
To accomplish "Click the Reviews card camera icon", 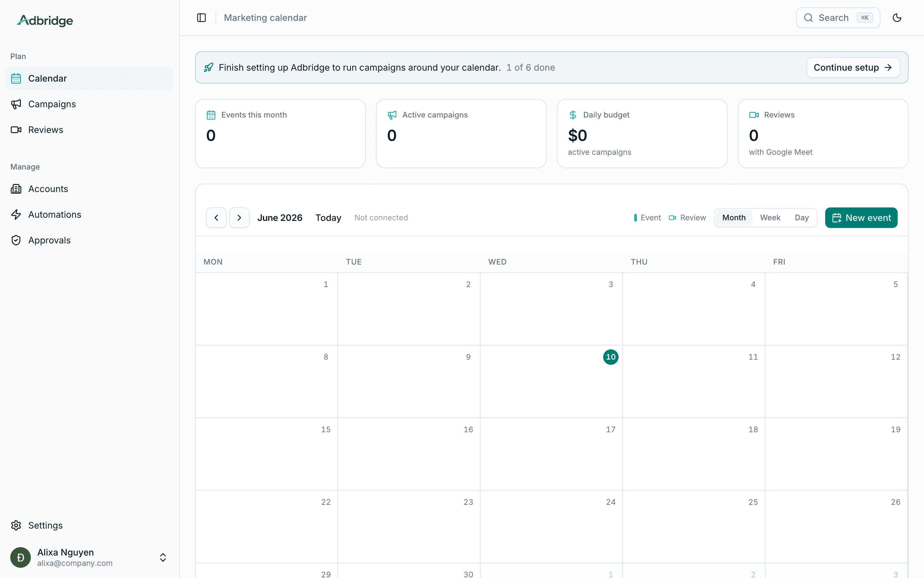I will [x=754, y=115].
